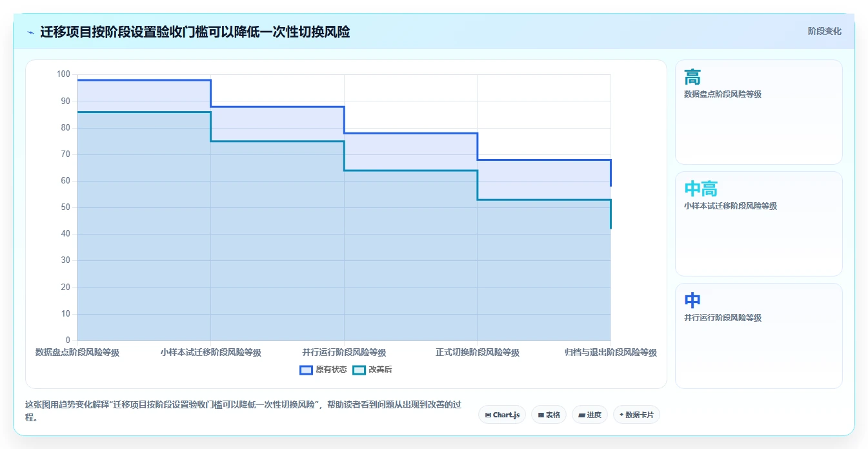868x449 pixels.
Task: Click x-axis label 正式切换阶段风险等级
Action: tap(478, 352)
